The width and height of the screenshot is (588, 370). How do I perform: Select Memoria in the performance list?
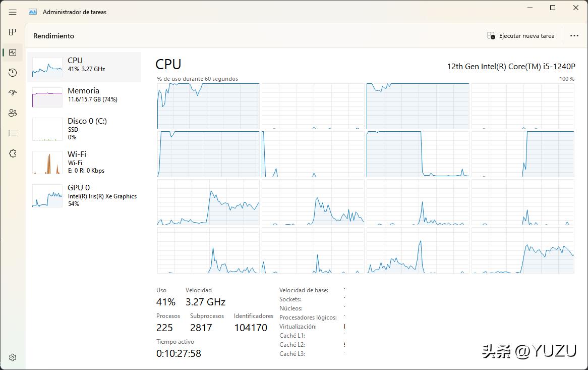[84, 97]
